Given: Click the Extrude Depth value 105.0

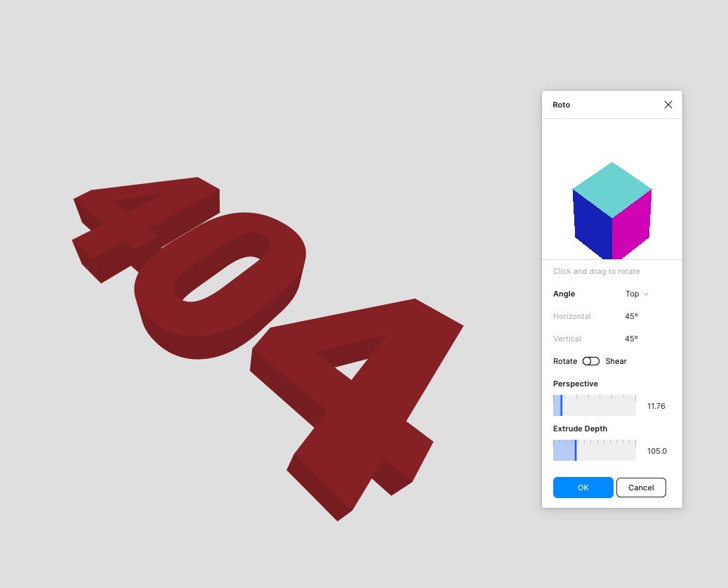Looking at the screenshot, I should click(656, 451).
